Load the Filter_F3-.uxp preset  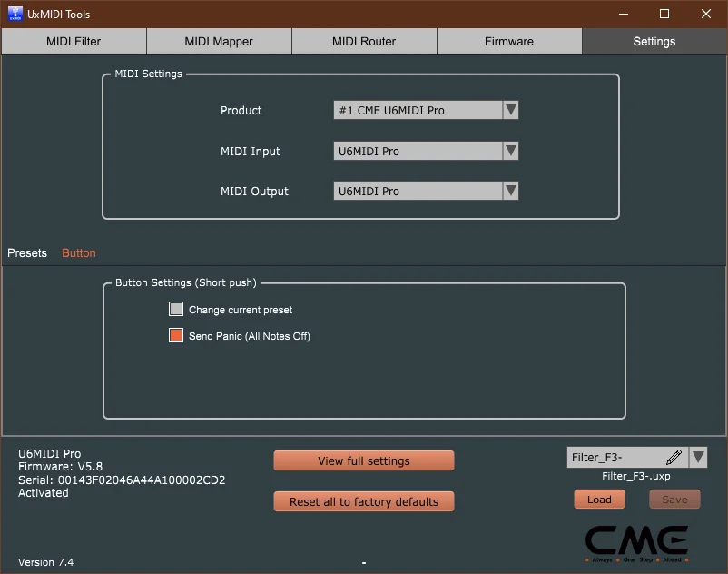tap(599, 499)
